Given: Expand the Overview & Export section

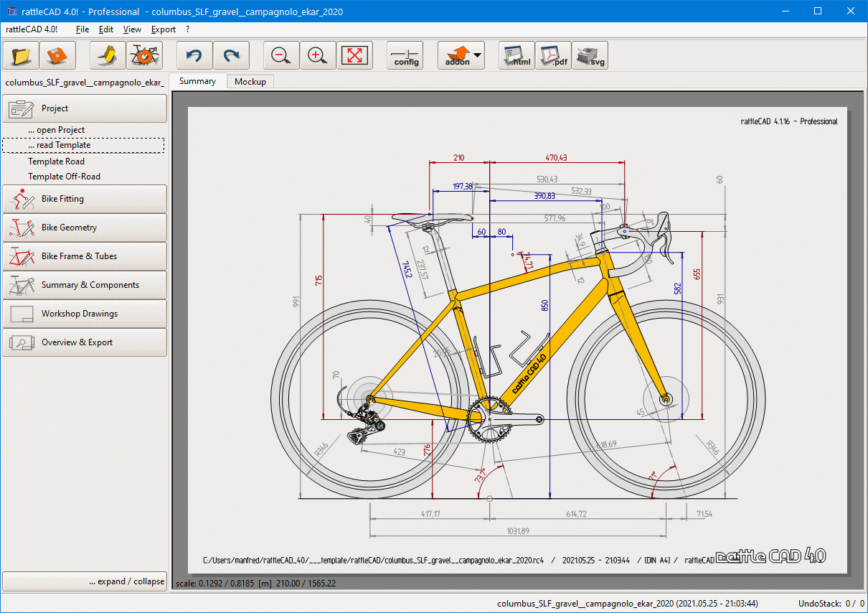Looking at the screenshot, I should click(x=85, y=342).
